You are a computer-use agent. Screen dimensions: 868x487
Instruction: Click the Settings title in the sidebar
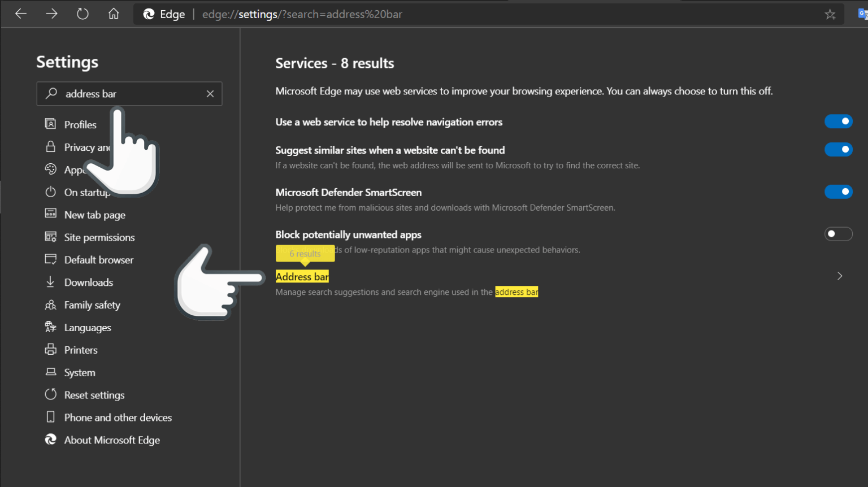67,62
